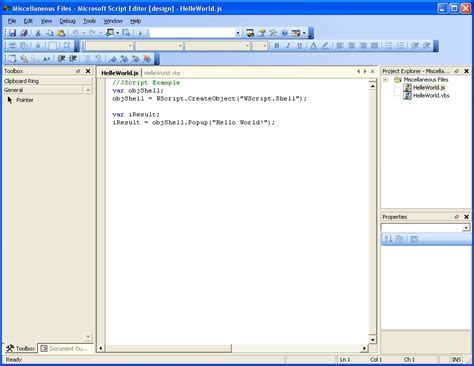Click the editor vertical scrollbar down arrow
Viewport: 474px width, 366px height.
373,340
